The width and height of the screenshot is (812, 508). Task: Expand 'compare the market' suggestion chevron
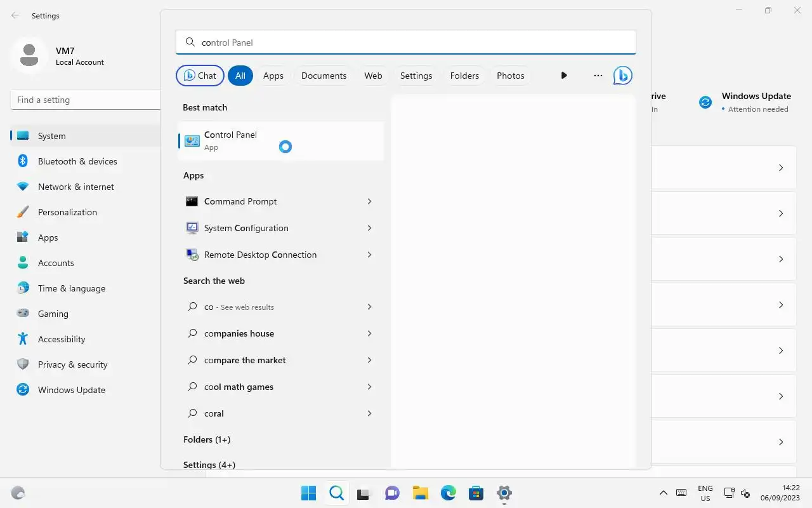pyautogui.click(x=369, y=360)
